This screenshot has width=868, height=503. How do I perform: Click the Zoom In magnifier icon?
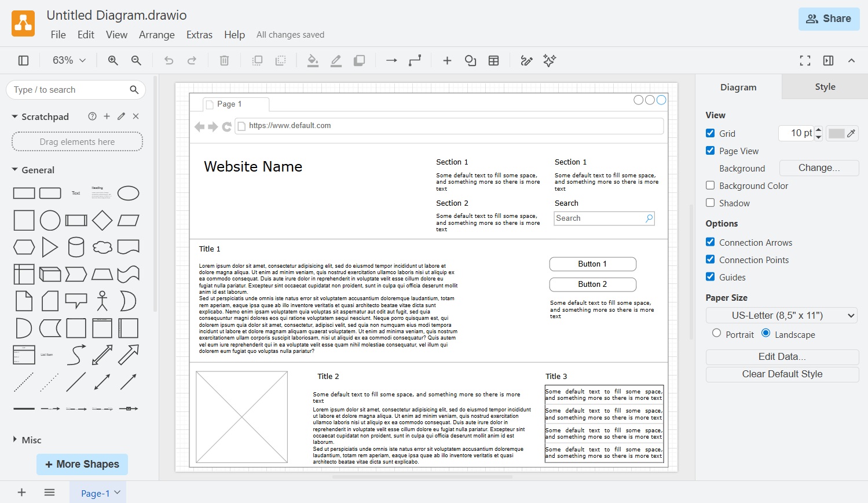coord(113,60)
